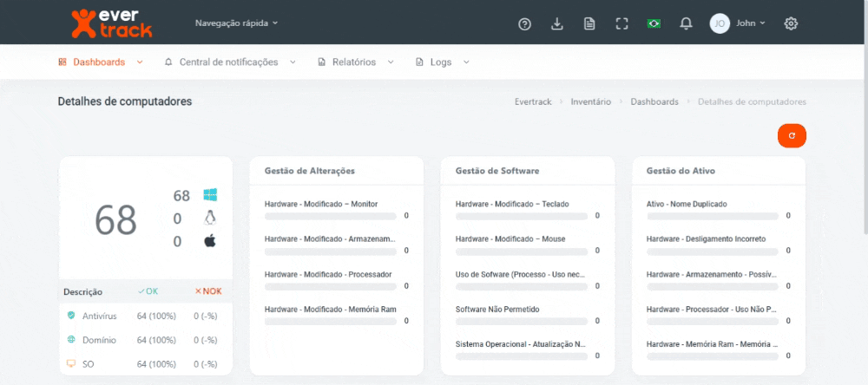Expand the Dashboards menu
The width and height of the screenshot is (868, 385).
coord(100,62)
